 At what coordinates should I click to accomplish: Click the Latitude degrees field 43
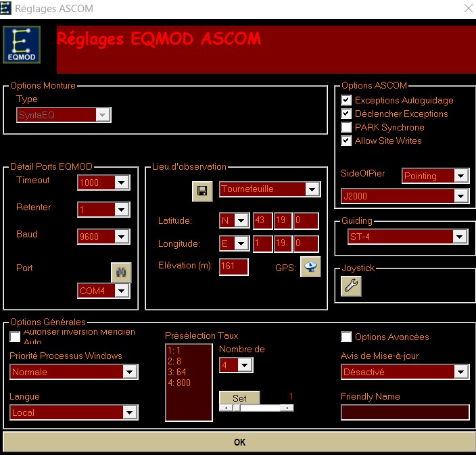263,220
